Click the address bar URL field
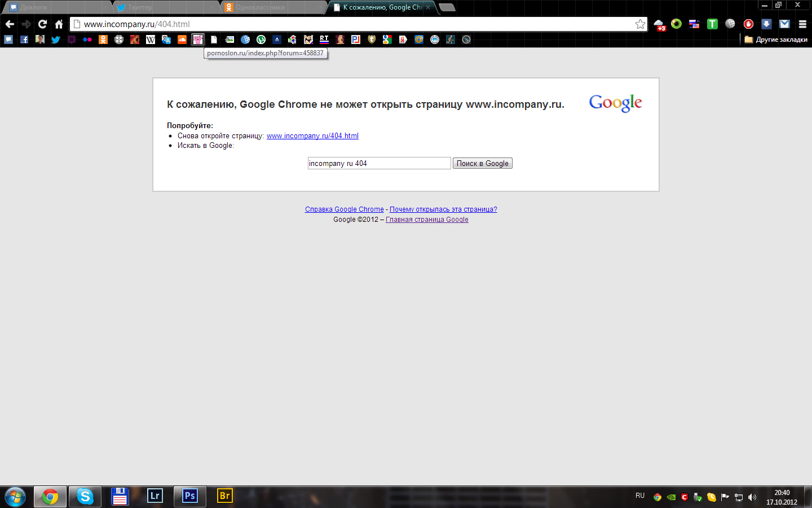This screenshot has width=812, height=508. pos(358,24)
